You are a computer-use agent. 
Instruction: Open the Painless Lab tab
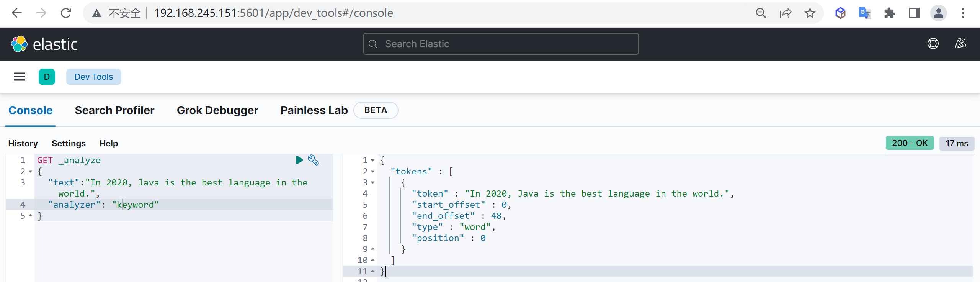tap(314, 110)
